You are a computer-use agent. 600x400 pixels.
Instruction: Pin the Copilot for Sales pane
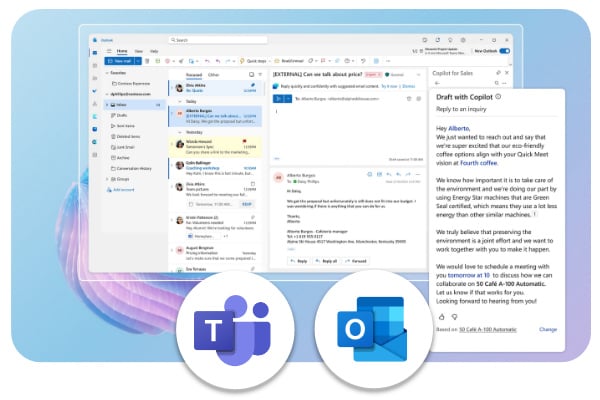(x=498, y=73)
